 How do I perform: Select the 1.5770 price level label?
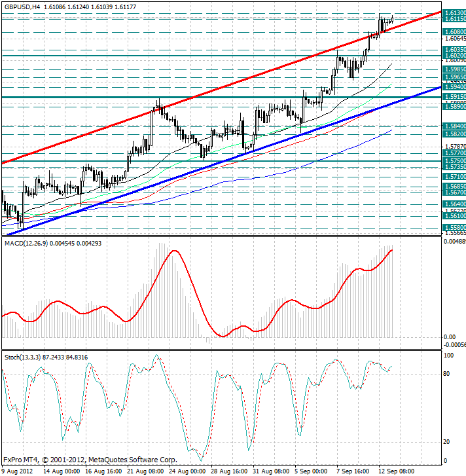pos(454,153)
